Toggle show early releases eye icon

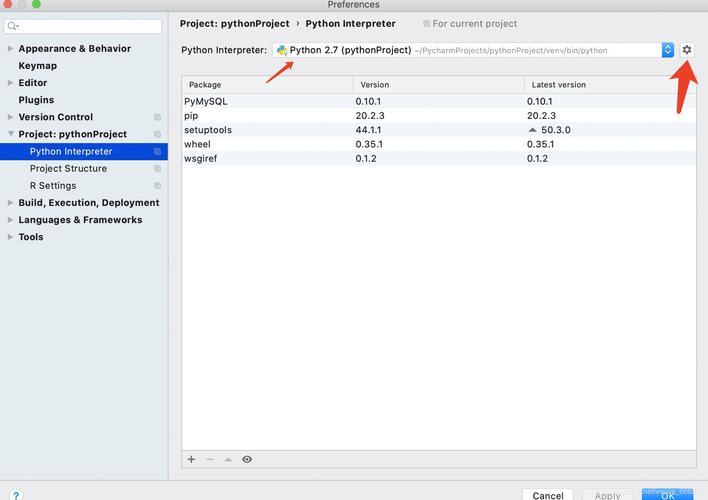(x=247, y=459)
